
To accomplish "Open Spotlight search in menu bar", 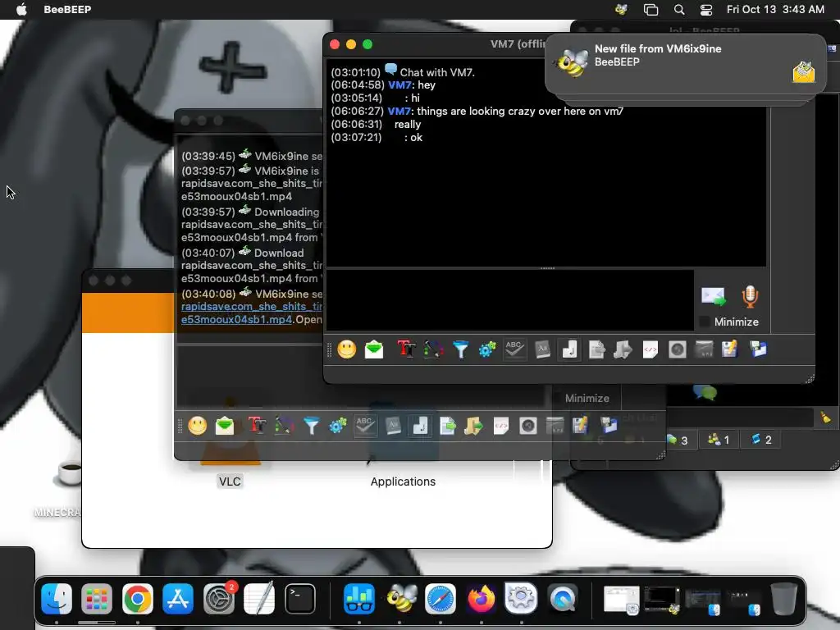I will tap(678, 9).
